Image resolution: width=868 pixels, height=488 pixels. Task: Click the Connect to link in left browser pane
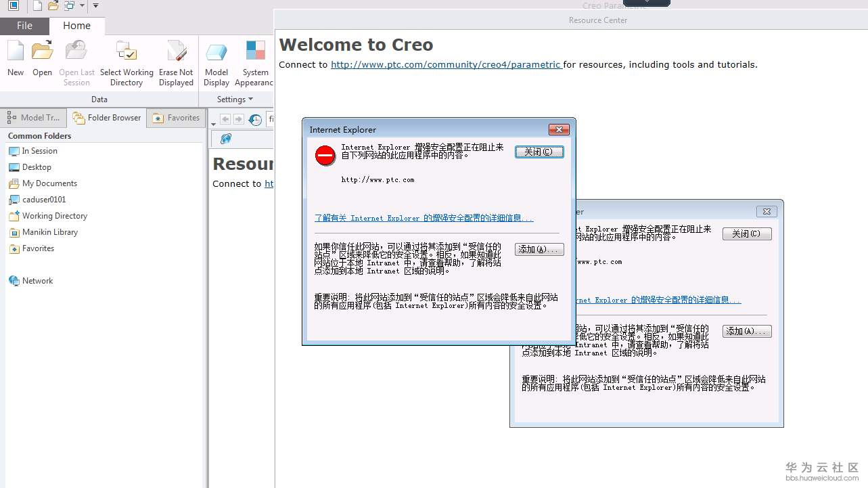(269, 183)
